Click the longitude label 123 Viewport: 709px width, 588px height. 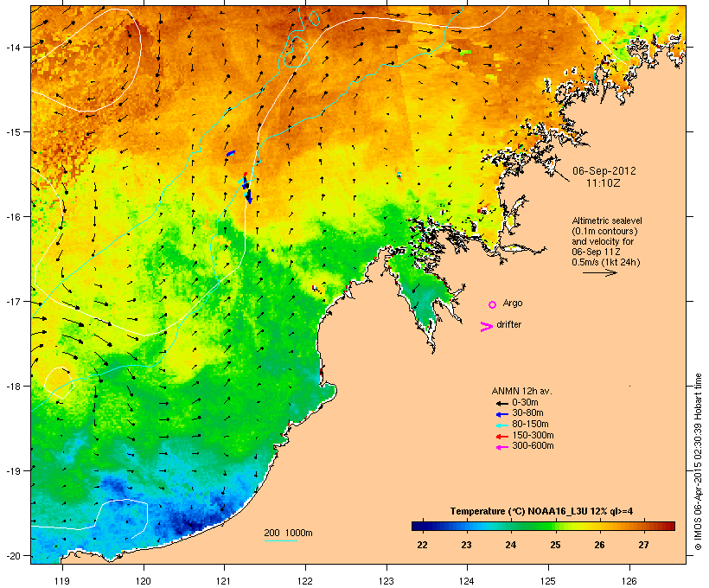pyautogui.click(x=386, y=581)
